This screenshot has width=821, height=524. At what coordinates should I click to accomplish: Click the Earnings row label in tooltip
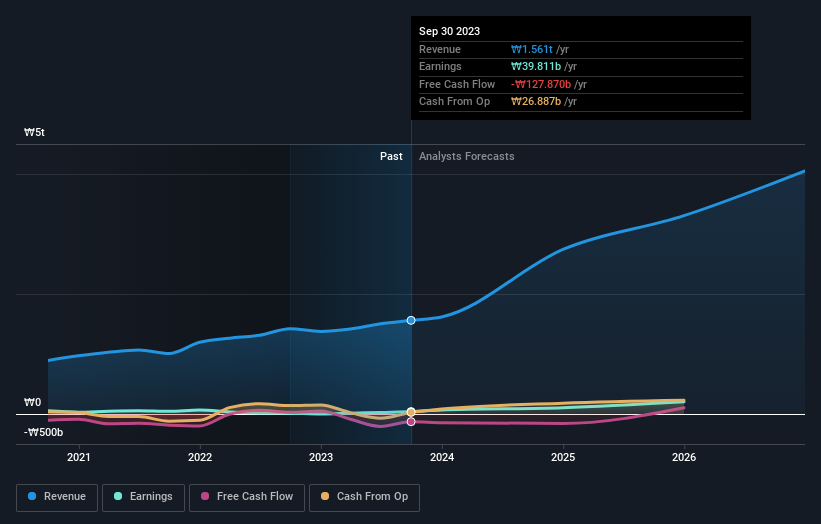tap(440, 66)
